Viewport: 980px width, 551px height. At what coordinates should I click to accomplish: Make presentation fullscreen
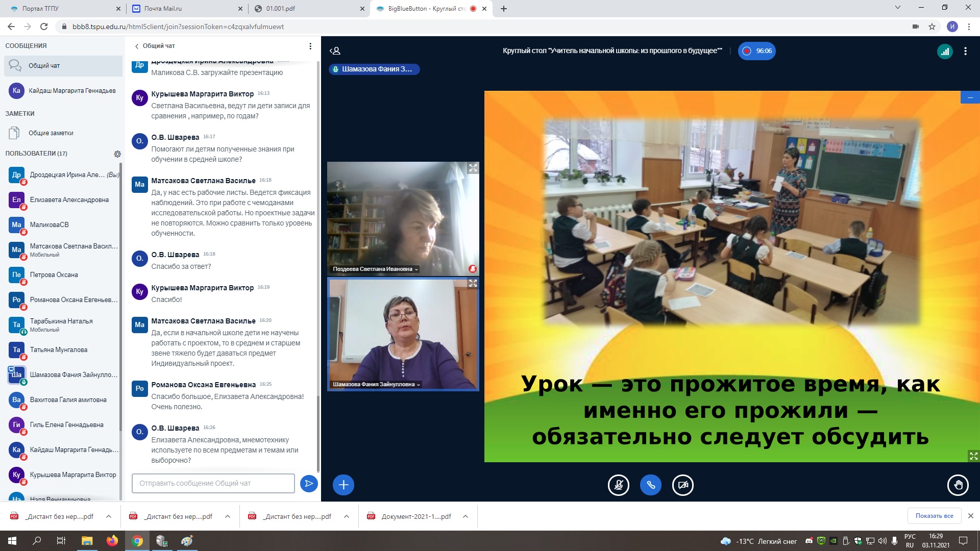[x=973, y=456]
